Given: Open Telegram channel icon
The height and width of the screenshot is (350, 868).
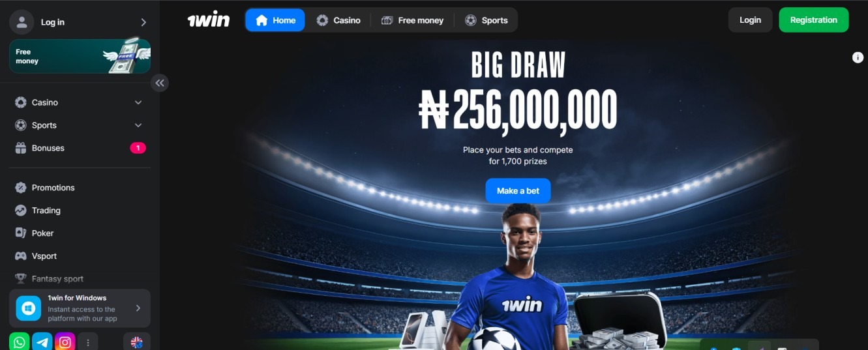Looking at the screenshot, I should click(x=42, y=342).
